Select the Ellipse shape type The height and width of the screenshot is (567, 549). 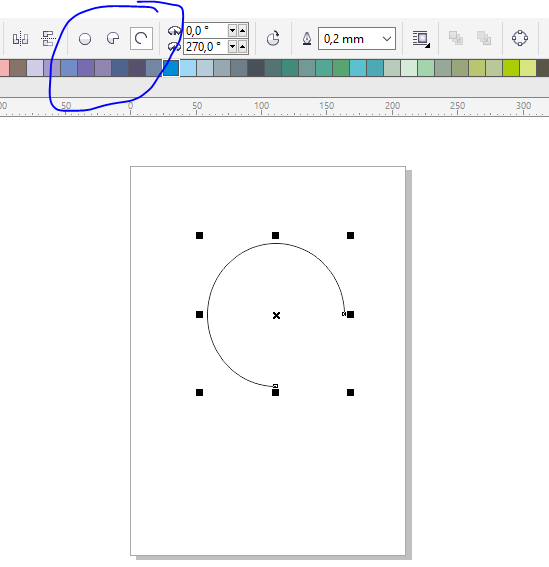85,39
